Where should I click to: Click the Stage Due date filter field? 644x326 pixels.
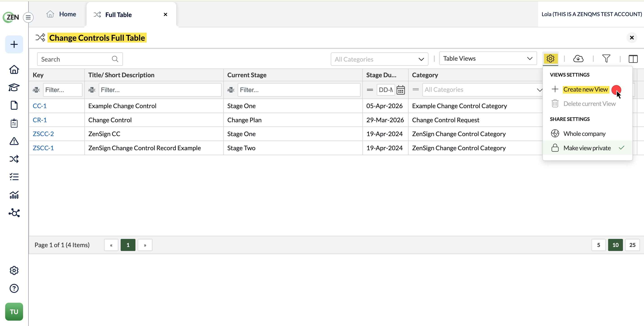point(386,90)
